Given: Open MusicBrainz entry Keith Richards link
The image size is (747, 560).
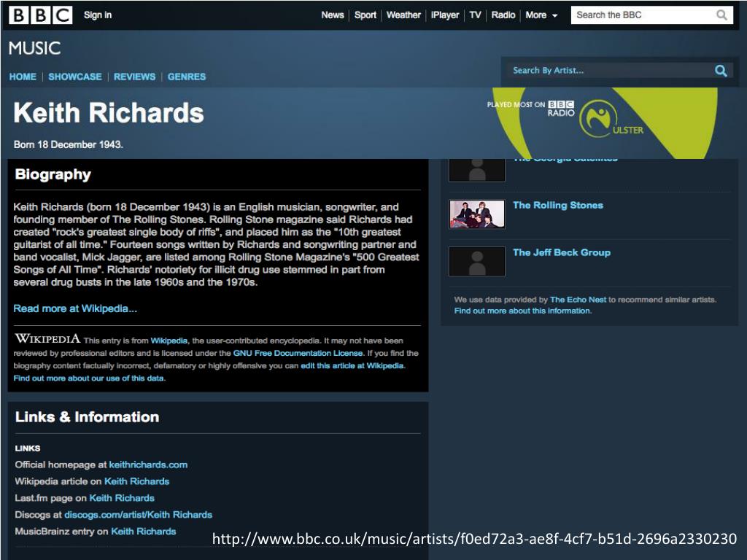Looking at the screenshot, I should point(144,532).
